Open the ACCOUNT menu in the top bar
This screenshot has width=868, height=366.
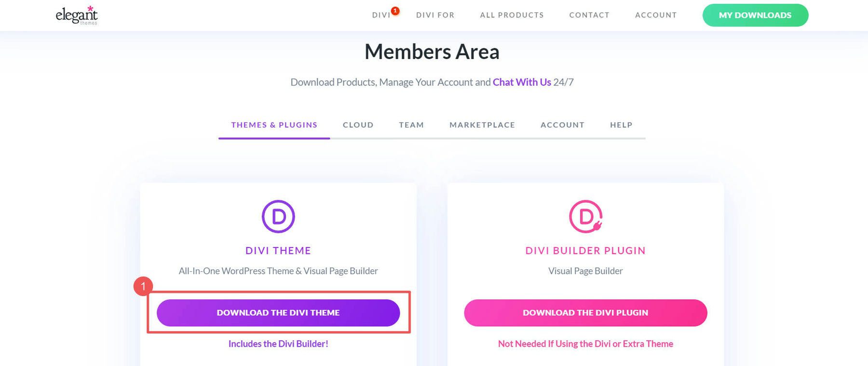[x=655, y=15]
